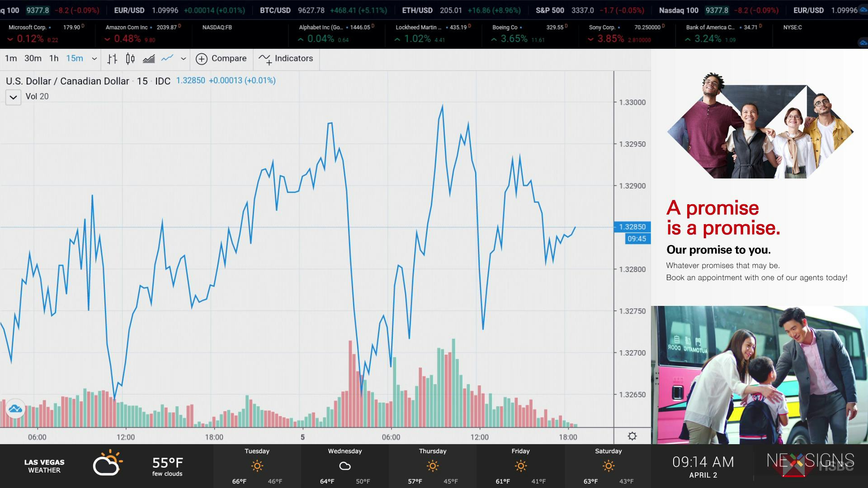Select the active 15m interval tab
The width and height of the screenshot is (868, 488).
point(75,58)
